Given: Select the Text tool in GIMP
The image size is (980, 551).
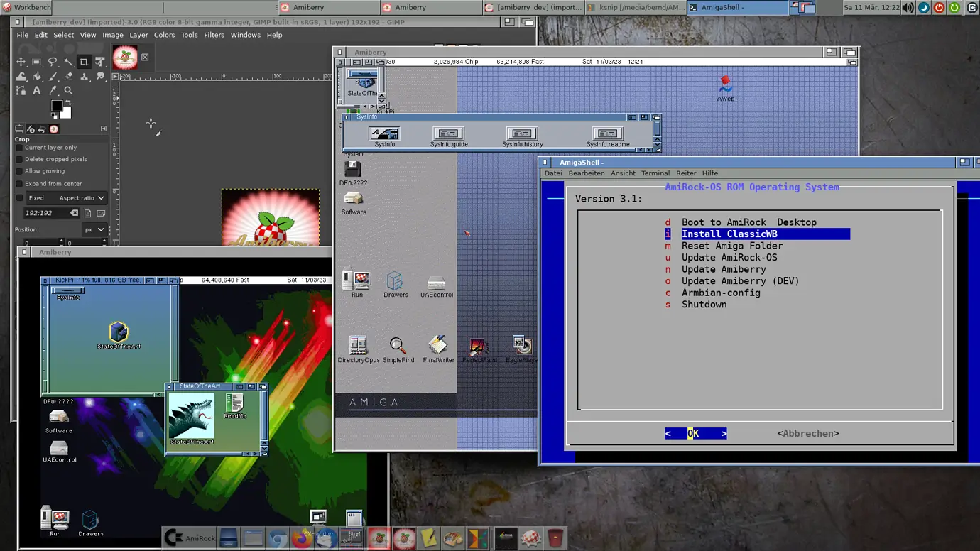Looking at the screenshot, I should coord(37,91).
